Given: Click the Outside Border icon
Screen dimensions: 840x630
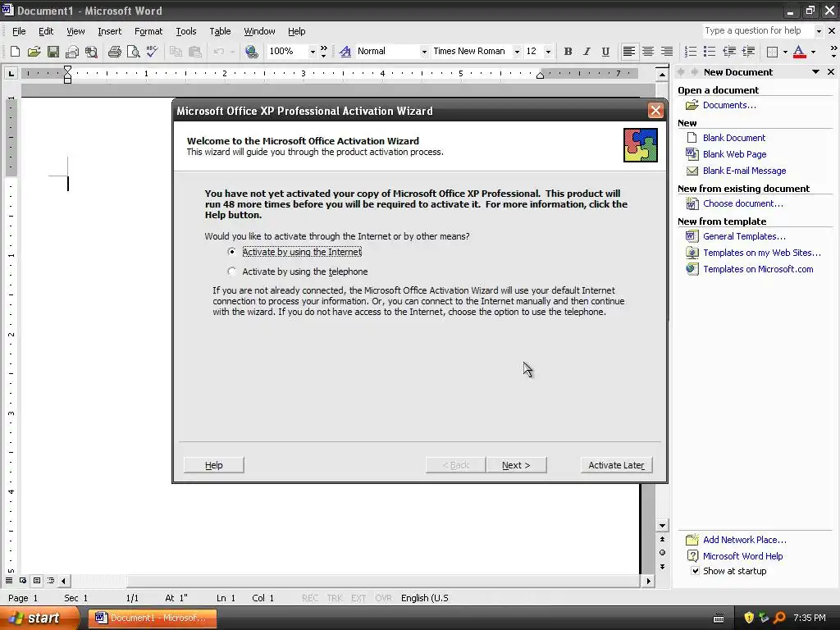Looking at the screenshot, I should point(772,52).
